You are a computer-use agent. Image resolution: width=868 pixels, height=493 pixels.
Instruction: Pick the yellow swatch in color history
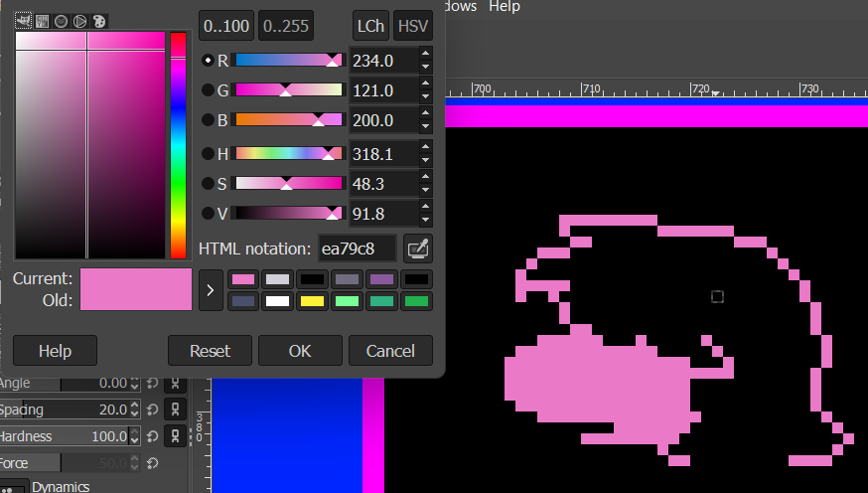pyautogui.click(x=312, y=301)
